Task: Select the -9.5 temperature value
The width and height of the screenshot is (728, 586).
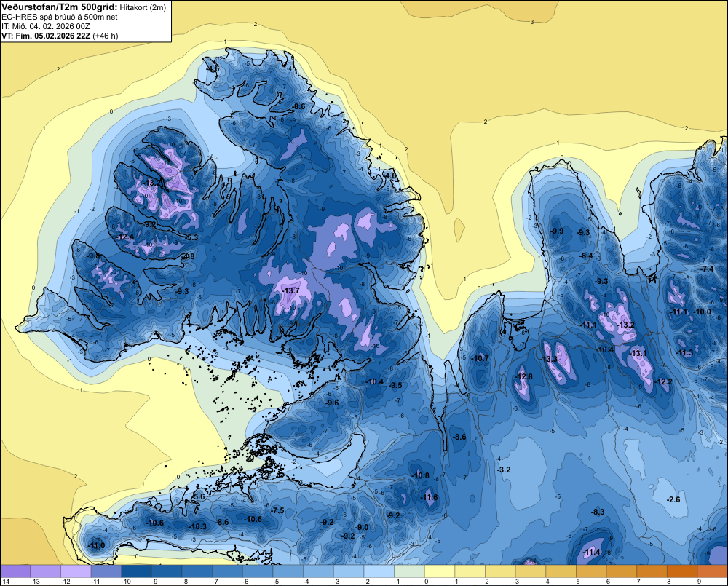Action: (395, 385)
